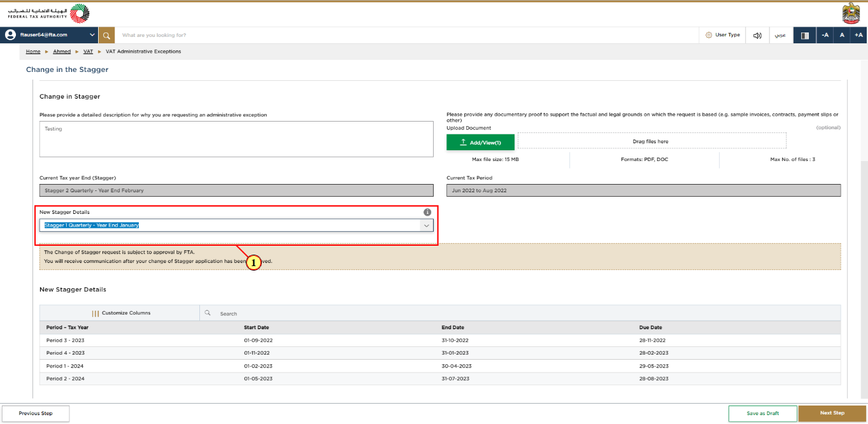The image size is (868, 424).
Task: Click the VAT Administrative Exceptions breadcrumb
Action: [143, 52]
